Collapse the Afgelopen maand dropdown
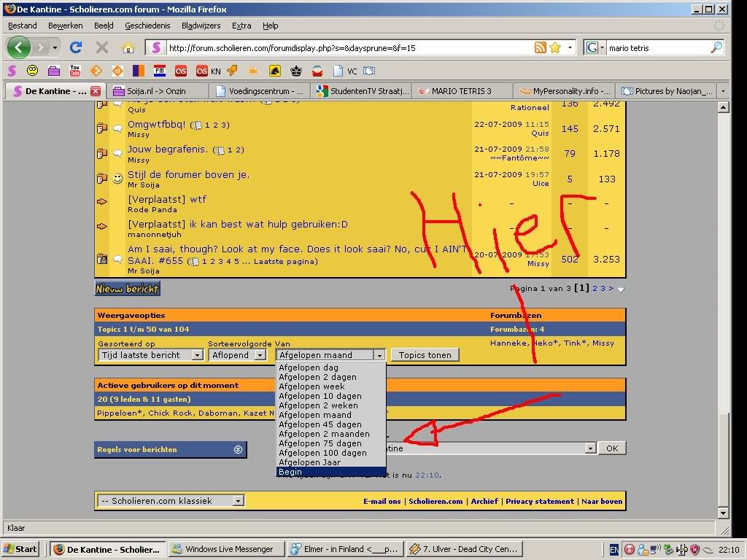The height and width of the screenshot is (560, 747). [x=379, y=355]
